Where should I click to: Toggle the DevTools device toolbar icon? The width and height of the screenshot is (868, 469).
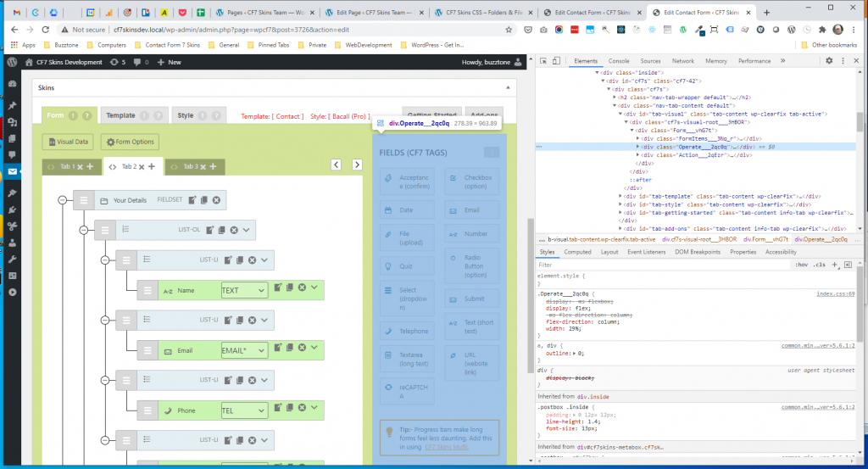point(558,61)
